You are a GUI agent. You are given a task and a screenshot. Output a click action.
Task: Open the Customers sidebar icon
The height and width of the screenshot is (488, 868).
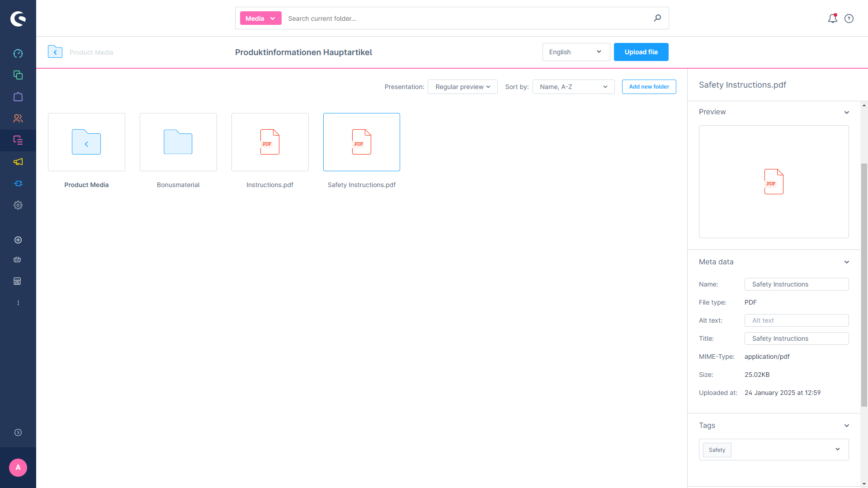pyautogui.click(x=18, y=118)
